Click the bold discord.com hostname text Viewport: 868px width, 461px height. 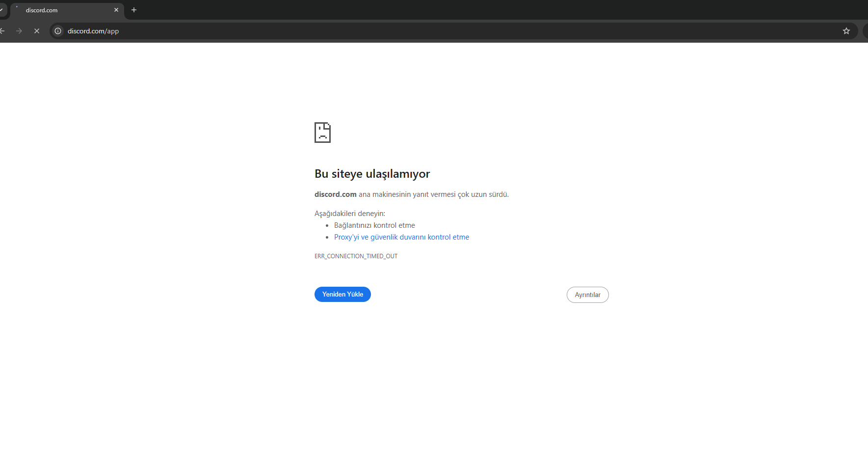[336, 194]
